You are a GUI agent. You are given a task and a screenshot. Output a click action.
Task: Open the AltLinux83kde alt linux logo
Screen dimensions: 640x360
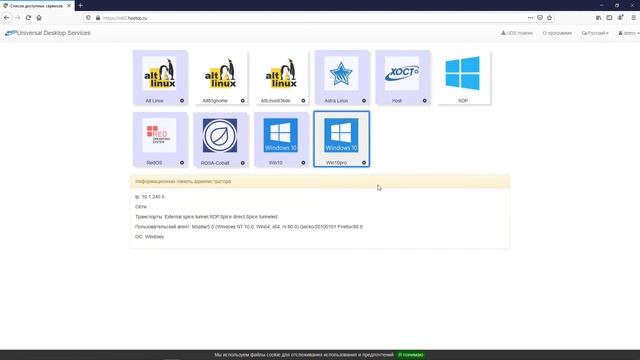[x=281, y=74]
